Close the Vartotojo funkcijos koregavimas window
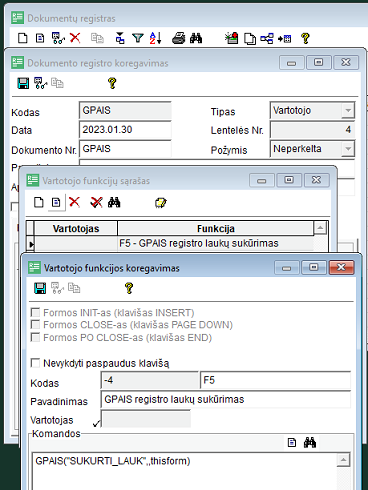Screen dimensions: 368x490 [341, 267]
